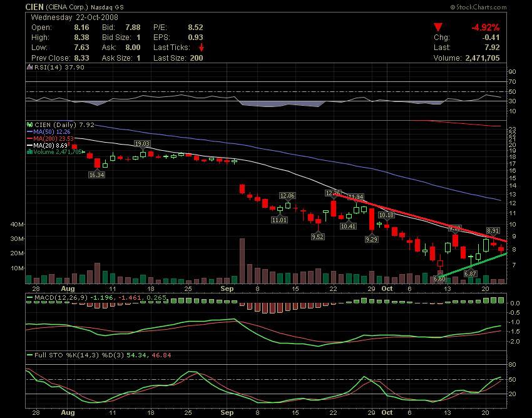Click the 9.29 price low annotation
This screenshot has height=418, width=532.
[372, 239]
